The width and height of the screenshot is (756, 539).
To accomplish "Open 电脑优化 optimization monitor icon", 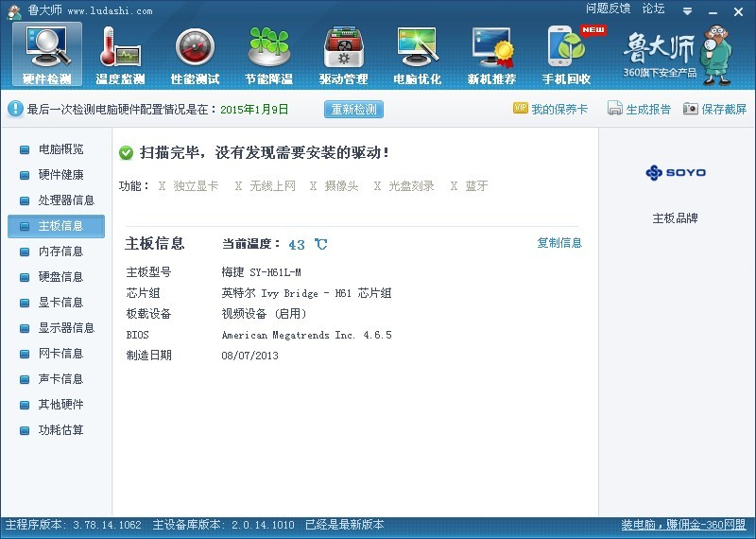I will tap(418, 54).
